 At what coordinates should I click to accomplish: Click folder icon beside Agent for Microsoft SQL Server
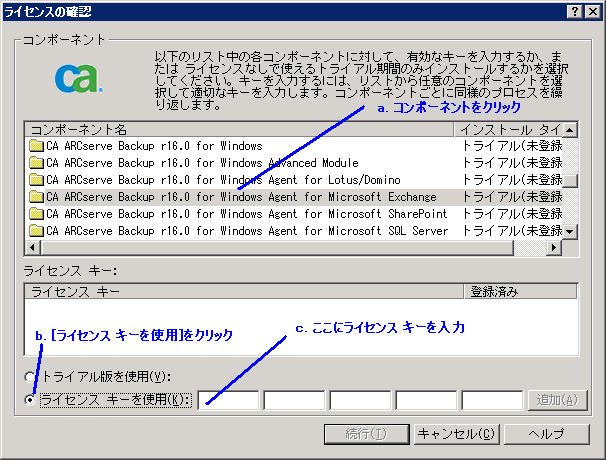click(x=36, y=231)
